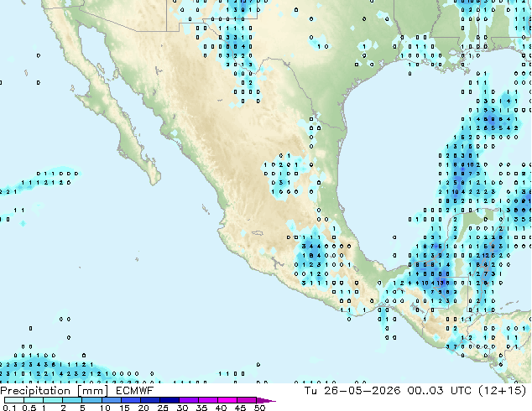Select the 2–5 mm legend color swatch
The image size is (532, 411).
coord(72,400)
